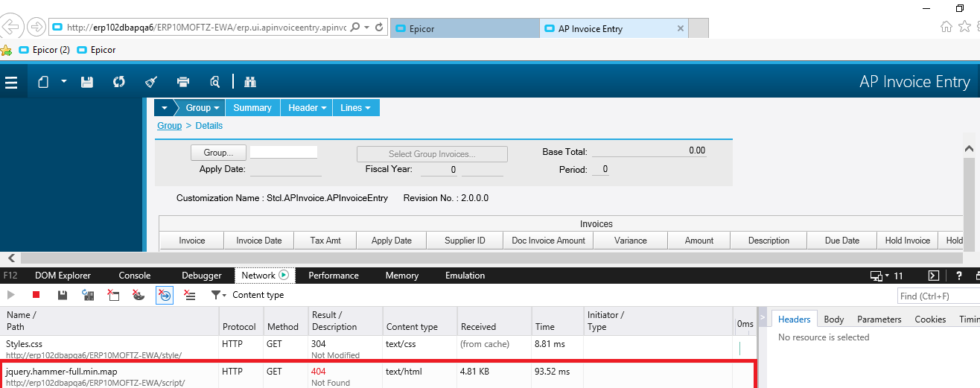Image resolution: width=980 pixels, height=388 pixels.
Task: Expand the leading navigation dropdown arrow
Action: (x=163, y=108)
